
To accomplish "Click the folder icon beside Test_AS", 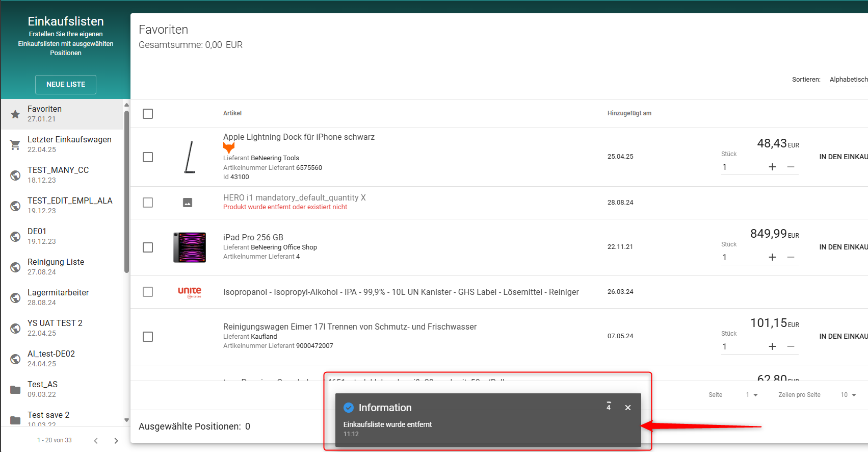I will 15,390.
